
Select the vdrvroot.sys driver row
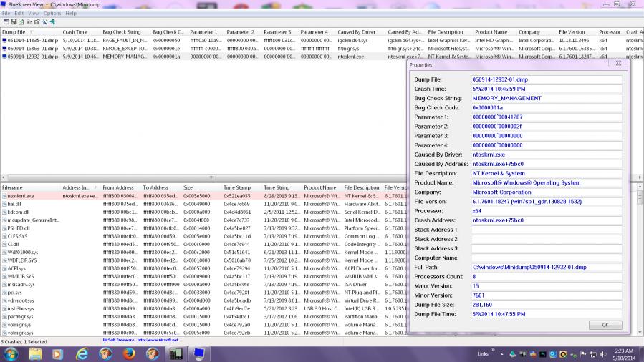tap(203, 300)
